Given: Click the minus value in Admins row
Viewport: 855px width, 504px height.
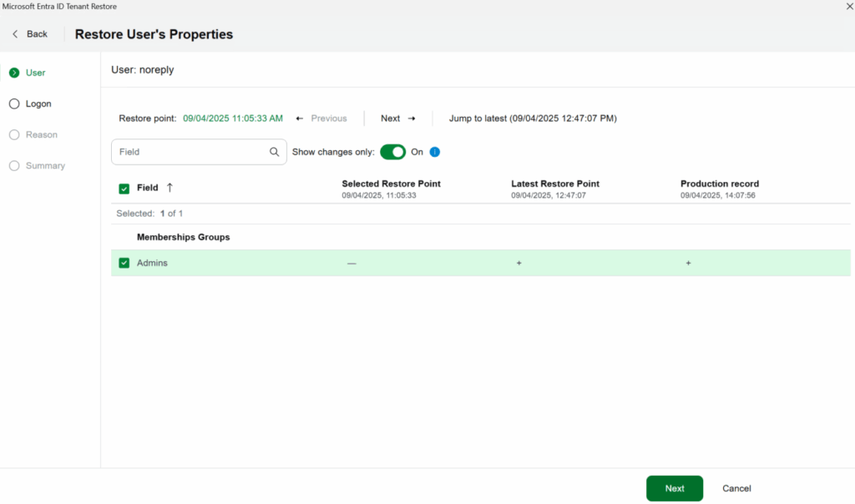Looking at the screenshot, I should (x=352, y=263).
